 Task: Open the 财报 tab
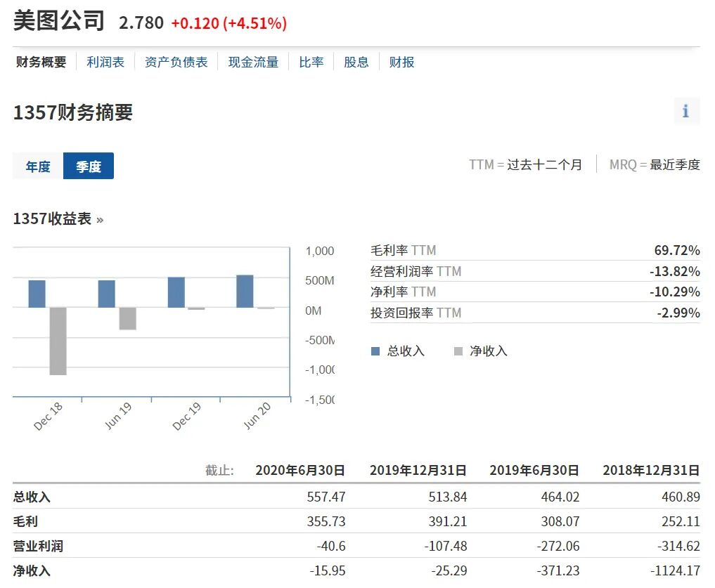(401, 62)
